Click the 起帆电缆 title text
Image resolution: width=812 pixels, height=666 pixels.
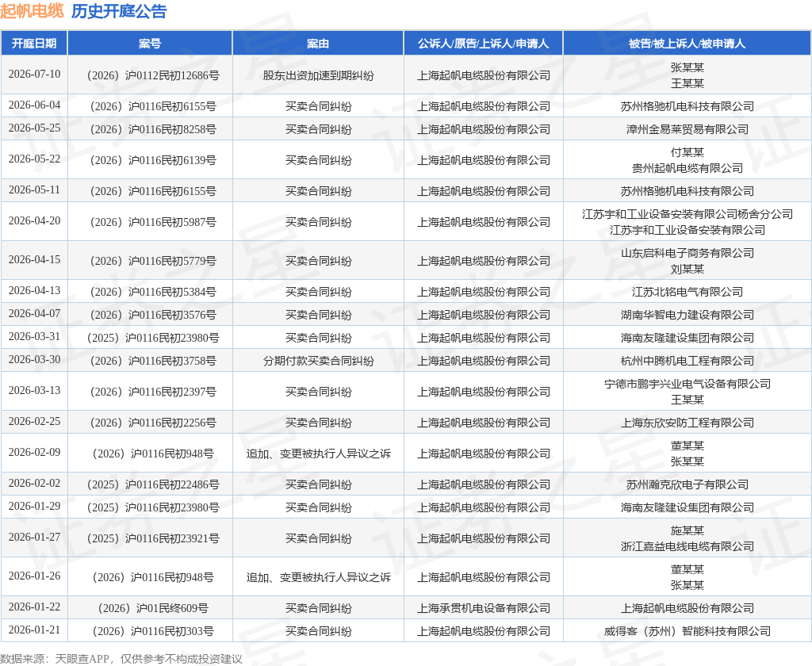click(x=32, y=11)
